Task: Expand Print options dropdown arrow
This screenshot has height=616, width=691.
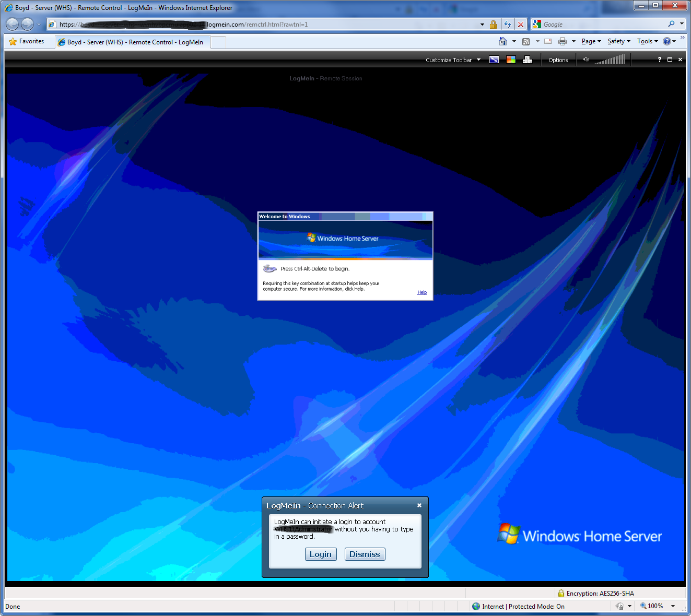Action: tap(573, 41)
